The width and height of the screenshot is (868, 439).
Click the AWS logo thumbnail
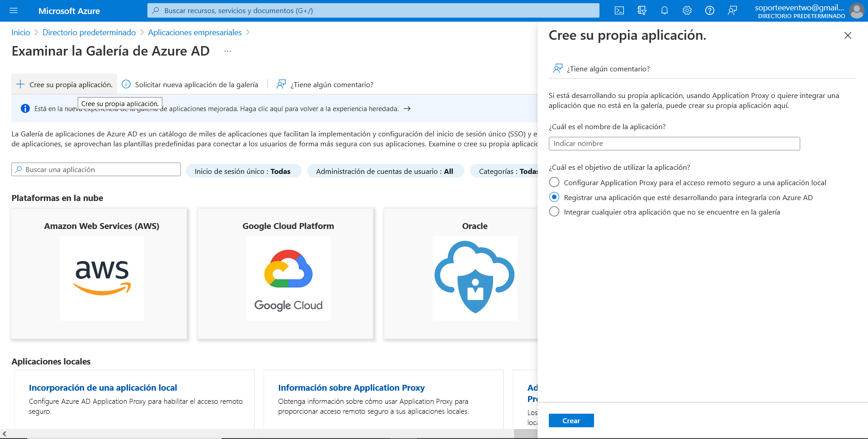pos(102,278)
